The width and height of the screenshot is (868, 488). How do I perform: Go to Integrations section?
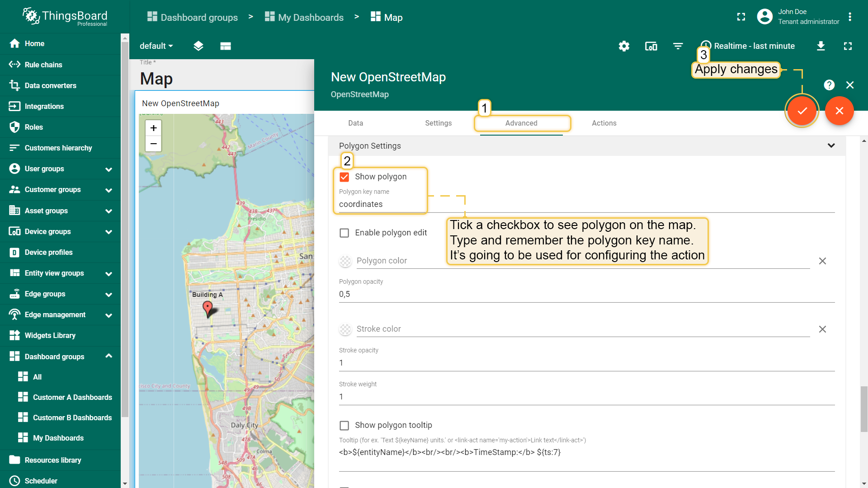point(60,106)
